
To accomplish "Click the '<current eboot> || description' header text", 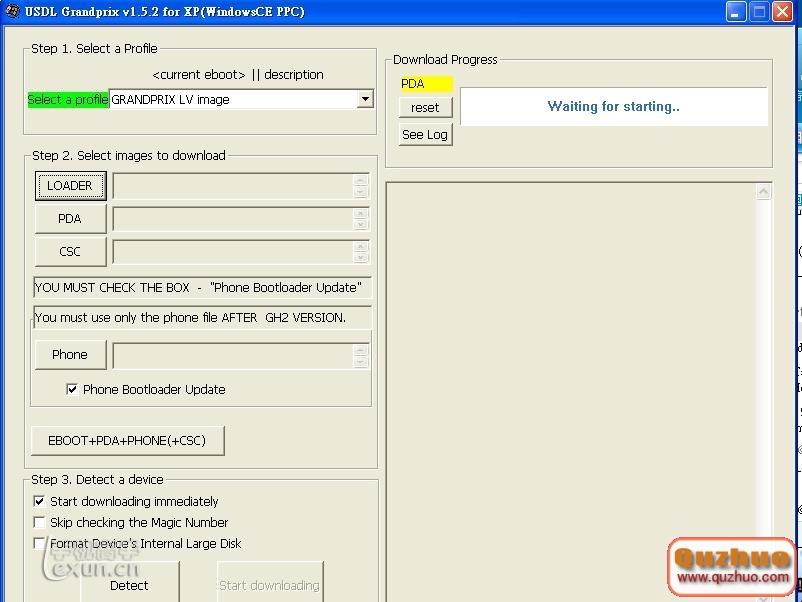I will 238,75.
